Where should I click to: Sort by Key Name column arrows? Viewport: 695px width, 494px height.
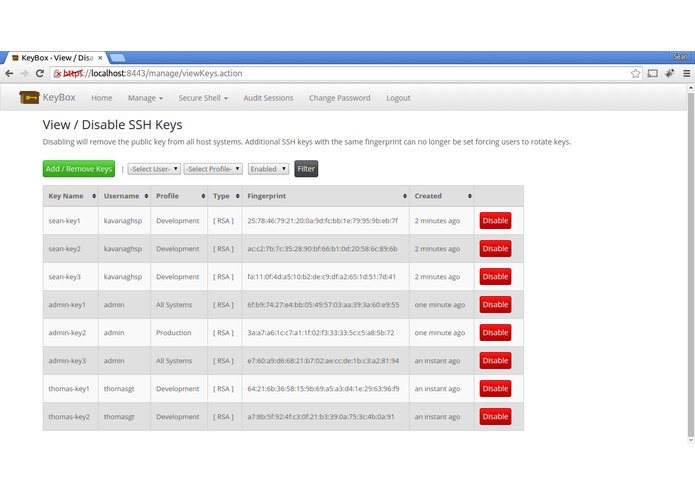click(94, 196)
